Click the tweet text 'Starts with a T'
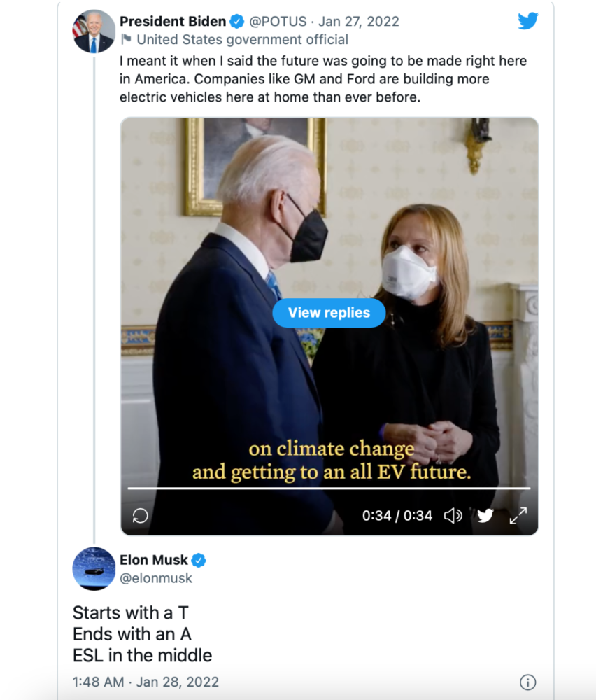This screenshot has width=596, height=700. click(130, 613)
